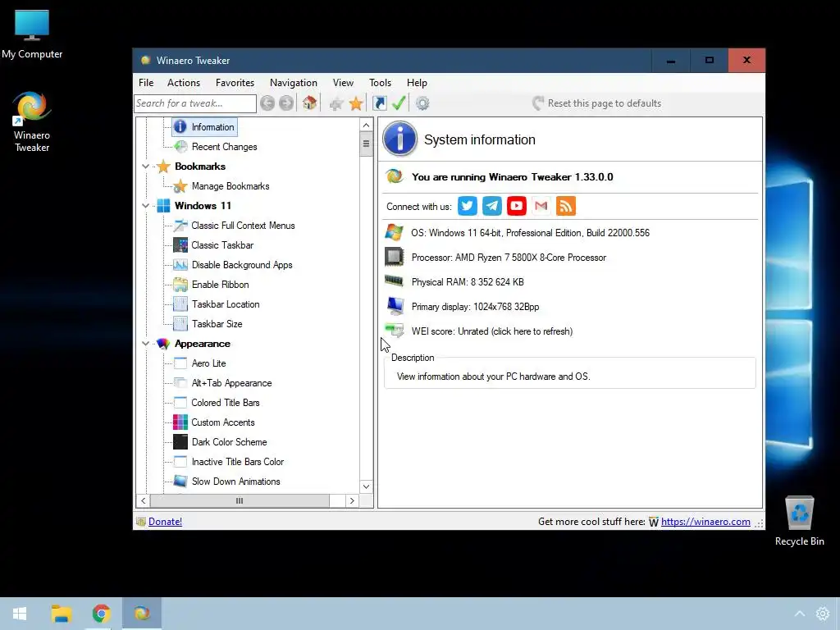Open the Twitter social icon
Viewport: 840px width, 630px height.
[x=467, y=206]
